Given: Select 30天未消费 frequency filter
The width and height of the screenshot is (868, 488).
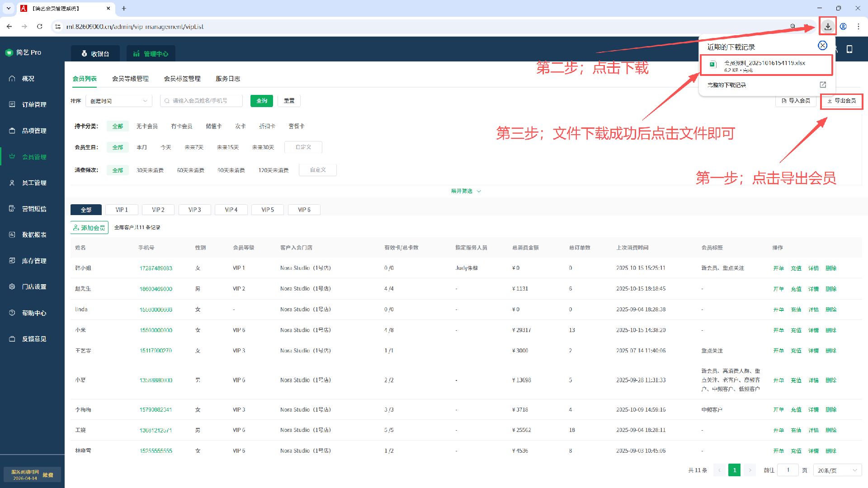Looking at the screenshot, I should point(150,170).
